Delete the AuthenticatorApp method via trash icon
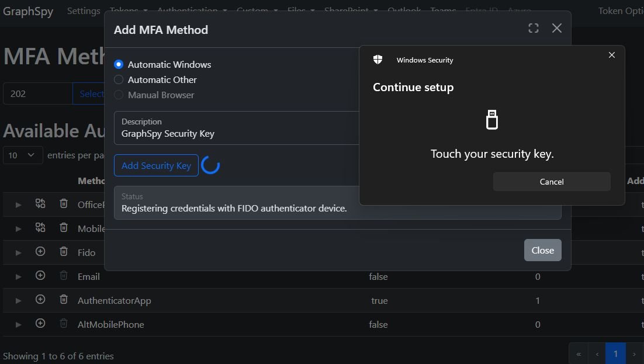 64,299
